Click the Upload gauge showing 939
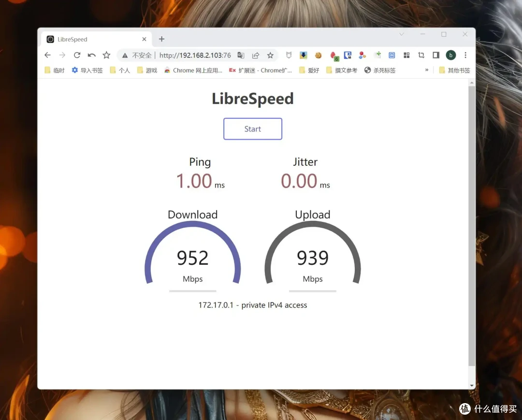 coord(313,253)
